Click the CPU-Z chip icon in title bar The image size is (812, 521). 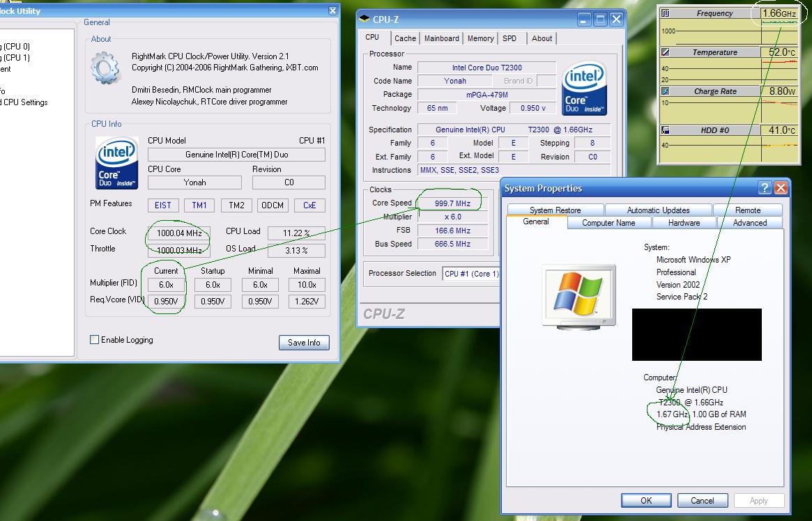[364, 19]
